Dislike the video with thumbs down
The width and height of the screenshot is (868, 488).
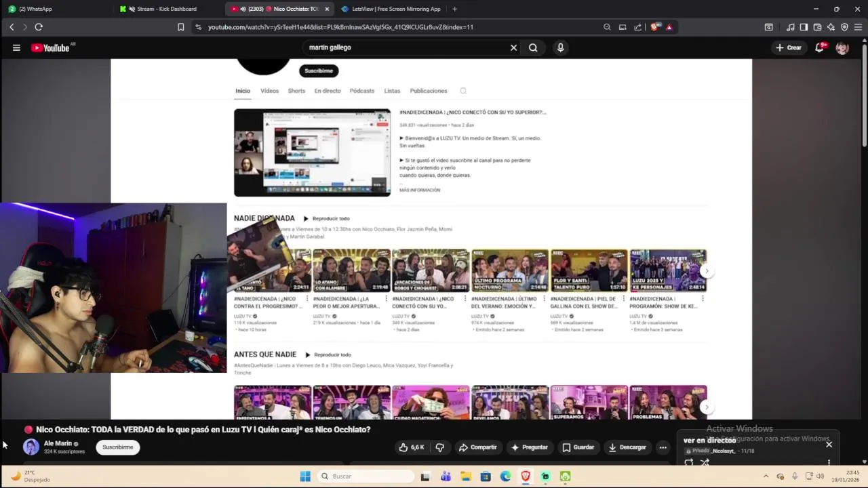(x=439, y=447)
